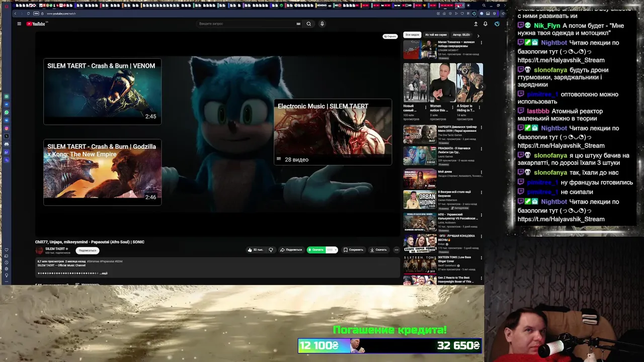The height and width of the screenshot is (362, 644).
Task: Click the Nik_Flyn username in chat
Action: pyautogui.click(x=547, y=26)
